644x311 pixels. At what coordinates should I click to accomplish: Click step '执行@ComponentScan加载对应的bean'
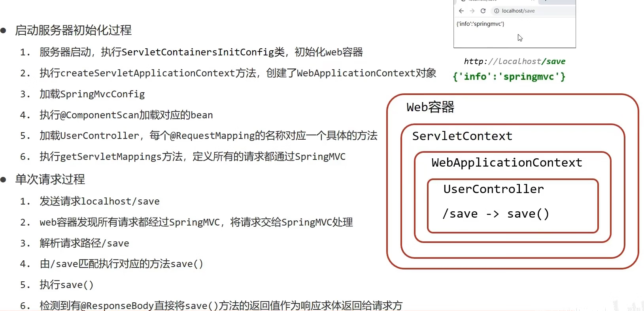tap(126, 115)
